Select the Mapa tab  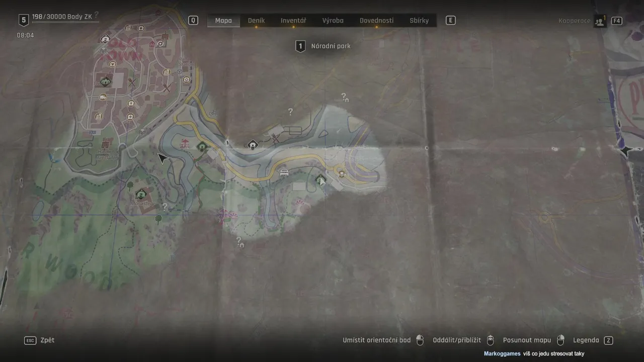coord(223,21)
